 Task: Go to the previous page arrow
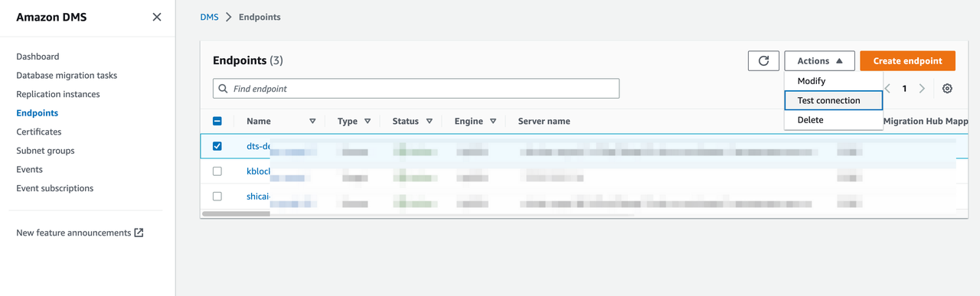point(888,89)
